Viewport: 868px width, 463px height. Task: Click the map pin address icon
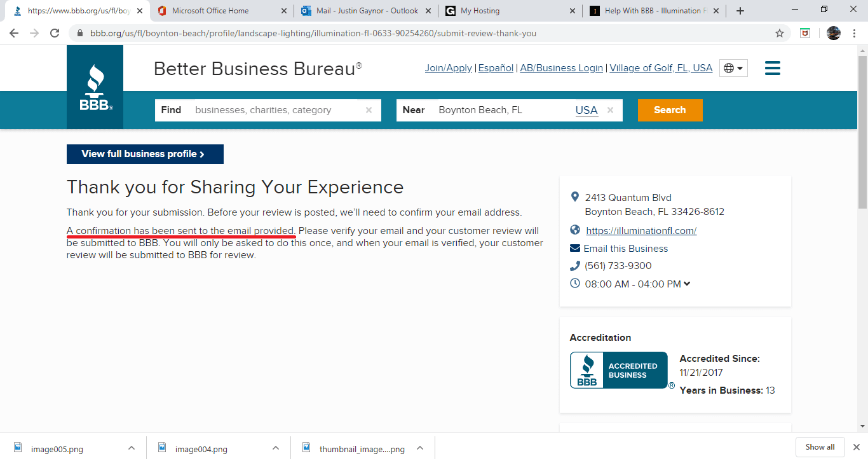click(575, 197)
